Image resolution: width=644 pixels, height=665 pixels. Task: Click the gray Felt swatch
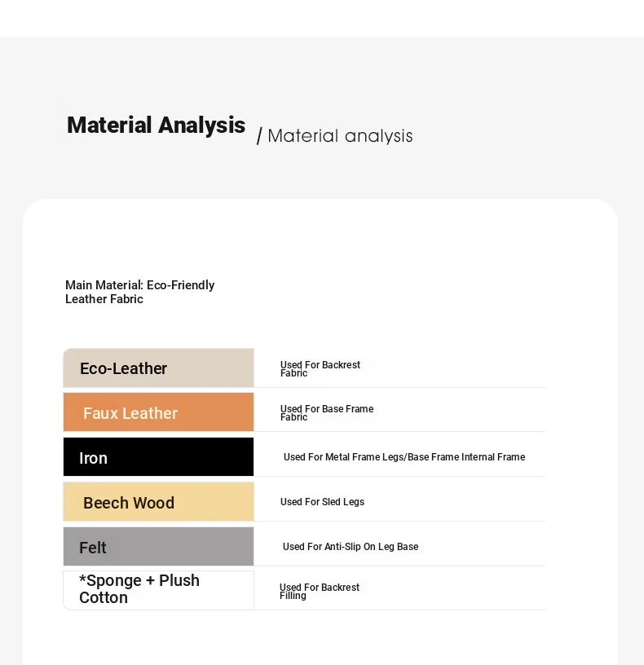click(158, 546)
